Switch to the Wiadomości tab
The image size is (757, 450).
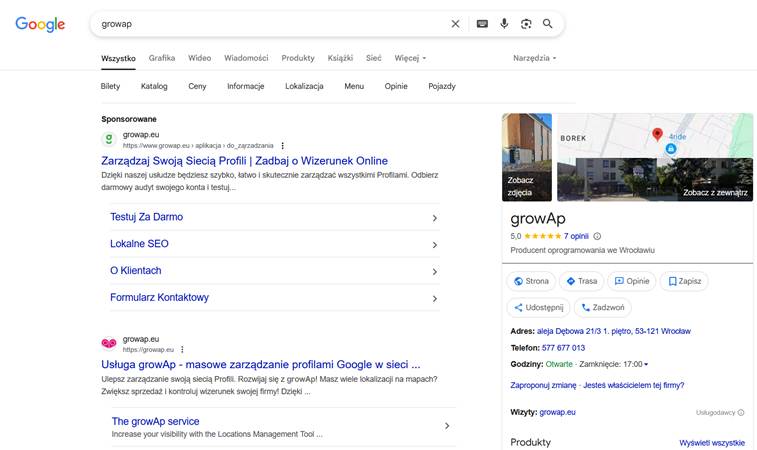(246, 58)
